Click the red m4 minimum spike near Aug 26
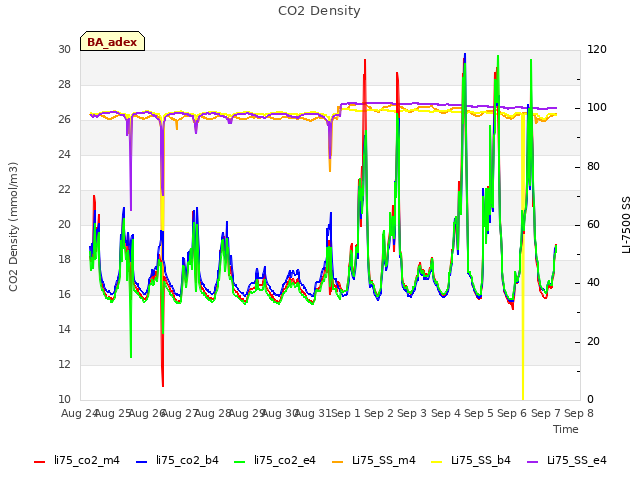The image size is (640, 480). (x=163, y=384)
